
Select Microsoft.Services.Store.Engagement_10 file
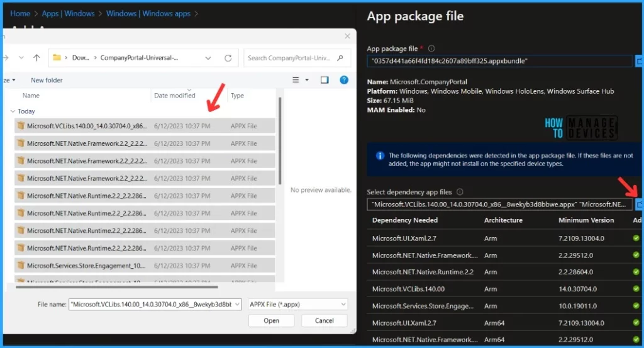(145, 266)
